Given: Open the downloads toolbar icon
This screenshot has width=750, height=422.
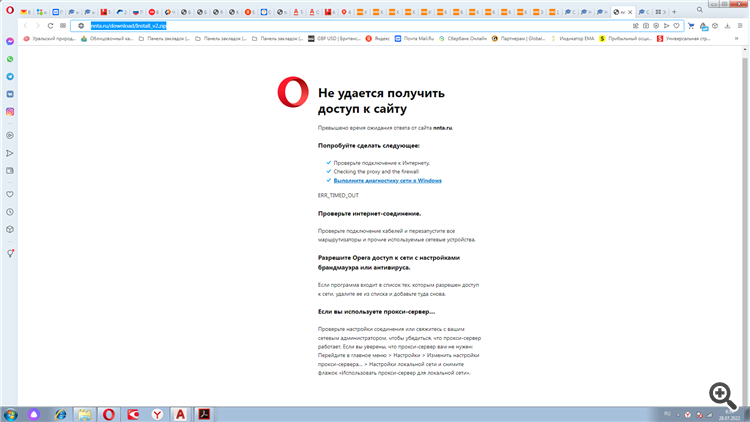Looking at the screenshot, I should [x=727, y=26].
